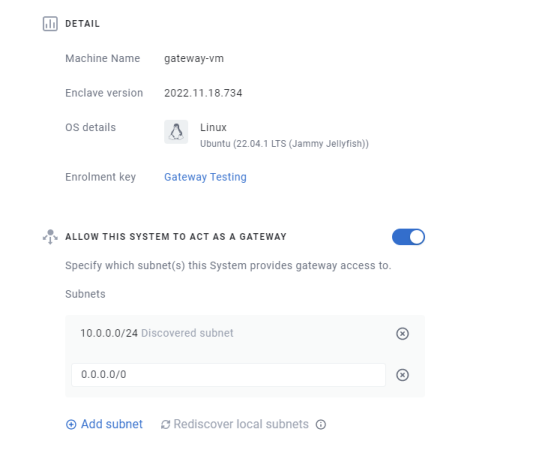Image resolution: width=534 pixels, height=452 pixels.
Task: Focus the 0.0.0.0/0 subnet input field
Action: pos(229,375)
